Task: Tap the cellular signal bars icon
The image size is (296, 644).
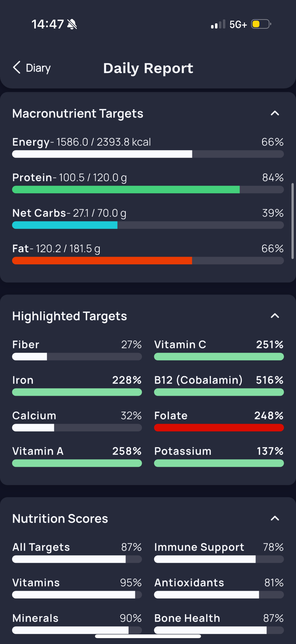Action: pos(218,25)
